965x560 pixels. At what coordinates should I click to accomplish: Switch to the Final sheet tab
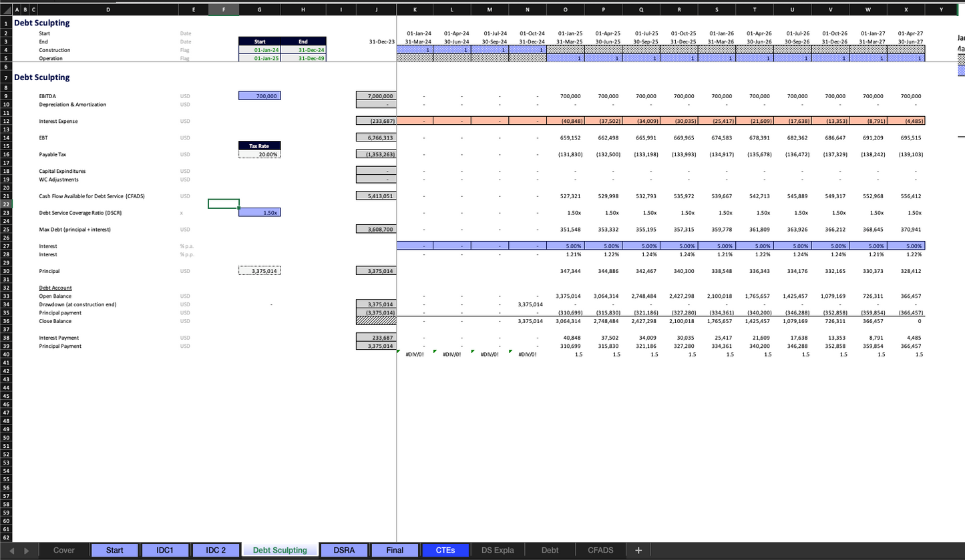tap(395, 551)
